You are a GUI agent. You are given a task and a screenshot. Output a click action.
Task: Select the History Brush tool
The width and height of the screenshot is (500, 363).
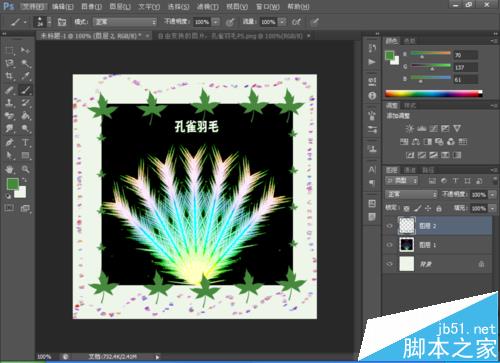(25, 103)
